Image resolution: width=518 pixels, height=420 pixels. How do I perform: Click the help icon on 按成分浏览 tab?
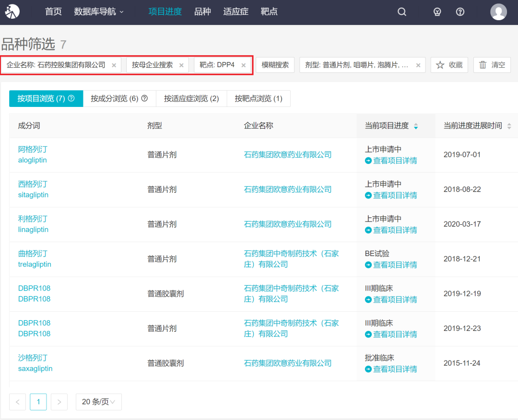[x=144, y=98]
